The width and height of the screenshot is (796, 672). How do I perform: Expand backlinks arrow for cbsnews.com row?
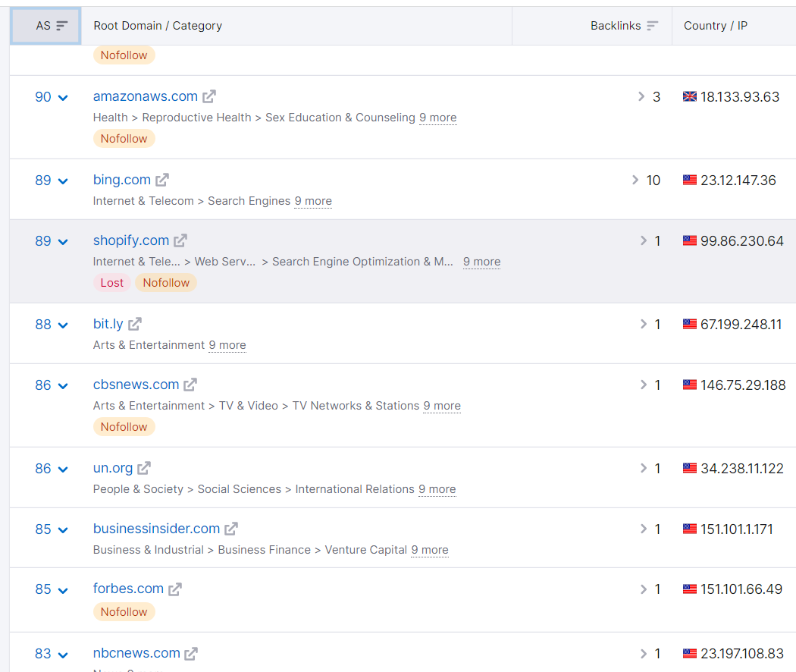643,385
